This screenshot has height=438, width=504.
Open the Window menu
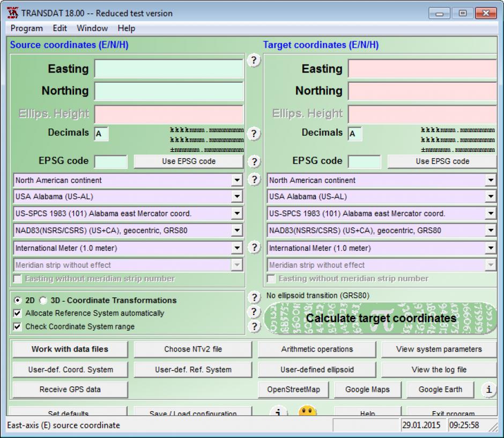coord(92,28)
